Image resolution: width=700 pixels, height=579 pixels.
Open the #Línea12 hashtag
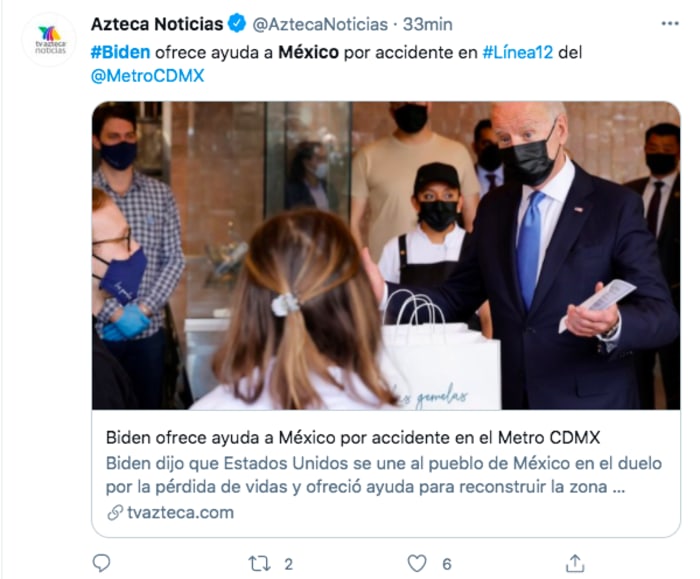coord(518,52)
